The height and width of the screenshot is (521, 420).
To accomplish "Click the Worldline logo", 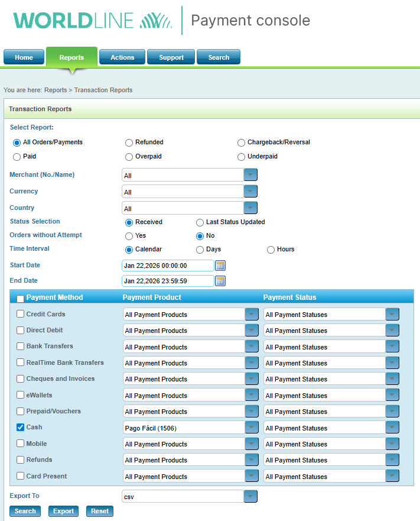I will [x=92, y=21].
